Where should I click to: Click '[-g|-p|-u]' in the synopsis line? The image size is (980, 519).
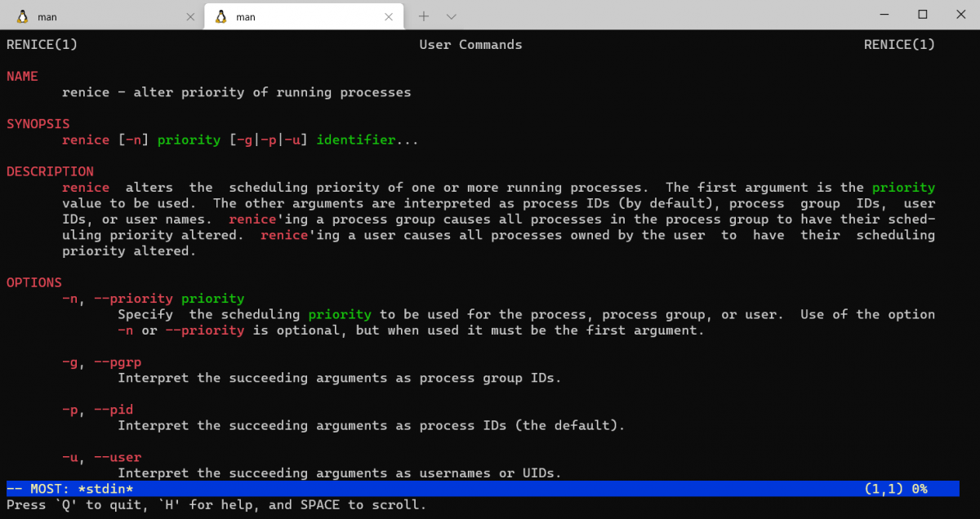point(269,140)
